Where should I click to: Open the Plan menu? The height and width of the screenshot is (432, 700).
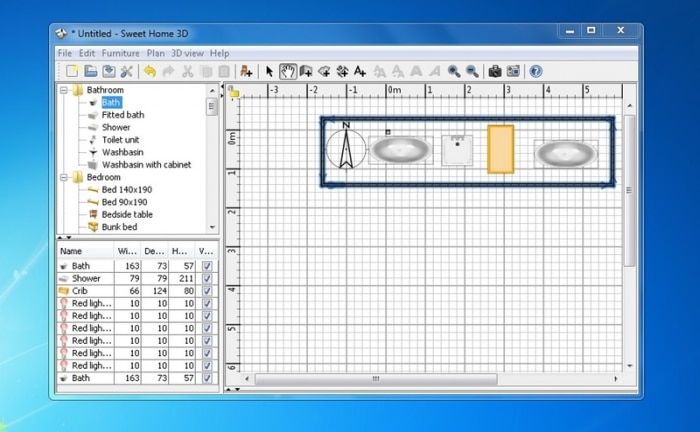[x=155, y=53]
